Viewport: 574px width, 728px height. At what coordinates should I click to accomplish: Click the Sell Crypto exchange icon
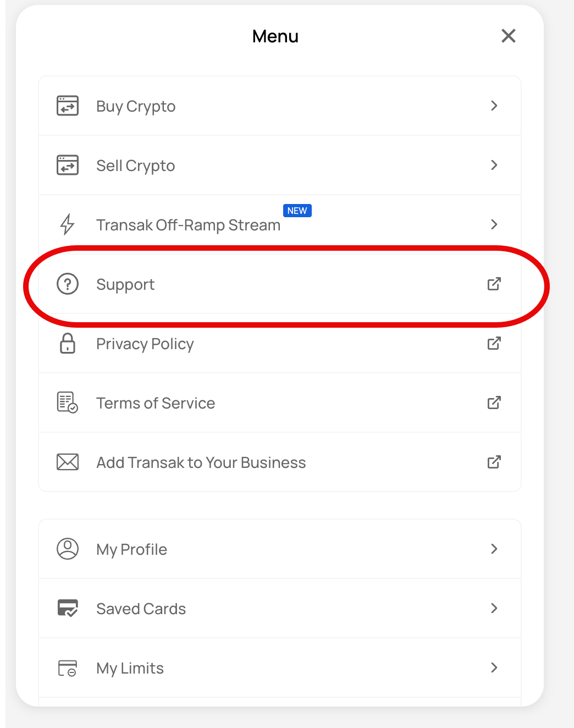click(68, 165)
